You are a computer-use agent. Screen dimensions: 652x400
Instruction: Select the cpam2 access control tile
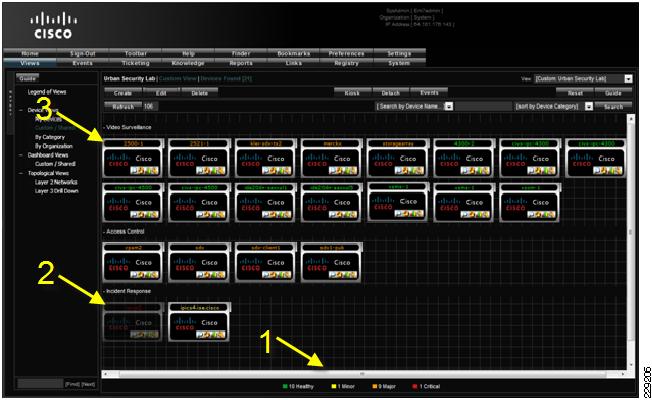coord(133,262)
